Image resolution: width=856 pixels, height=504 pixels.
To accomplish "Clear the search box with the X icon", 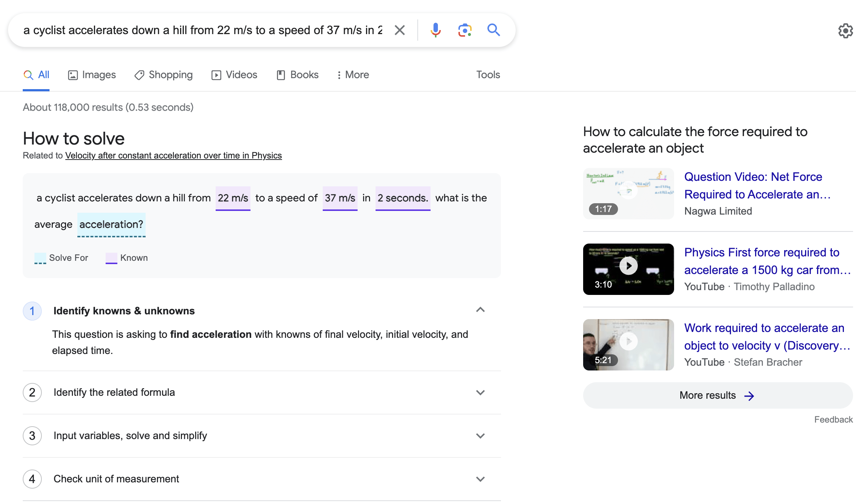I will (x=399, y=30).
